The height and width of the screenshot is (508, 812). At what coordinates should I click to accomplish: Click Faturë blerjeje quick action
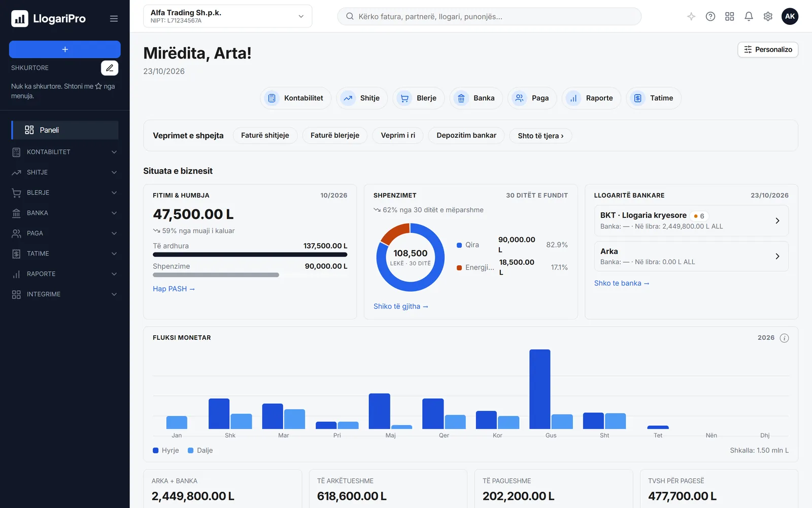[335, 136]
